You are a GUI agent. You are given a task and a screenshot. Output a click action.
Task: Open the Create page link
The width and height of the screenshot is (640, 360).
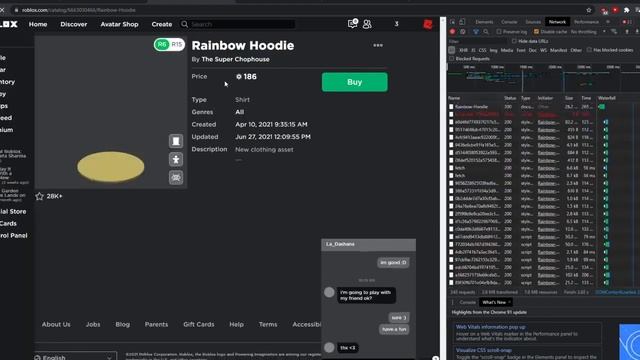pyautogui.click(x=162, y=24)
